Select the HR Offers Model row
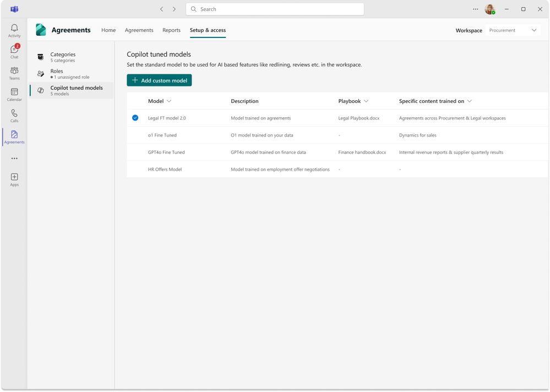This screenshot has height=392, width=550. [337, 170]
